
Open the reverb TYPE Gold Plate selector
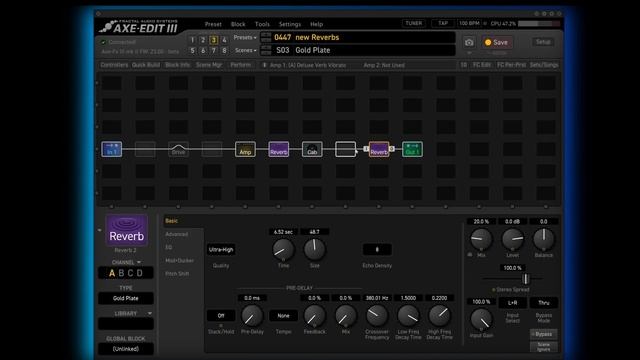(126, 298)
